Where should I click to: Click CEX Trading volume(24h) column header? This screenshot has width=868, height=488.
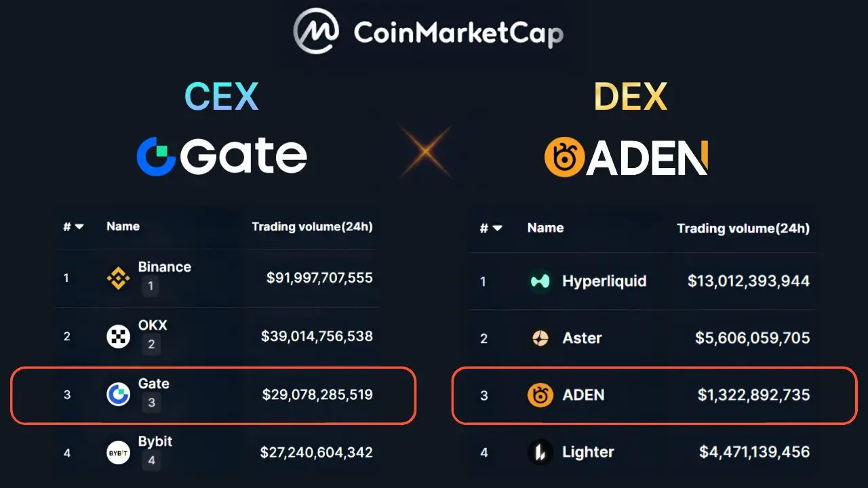[312, 226]
